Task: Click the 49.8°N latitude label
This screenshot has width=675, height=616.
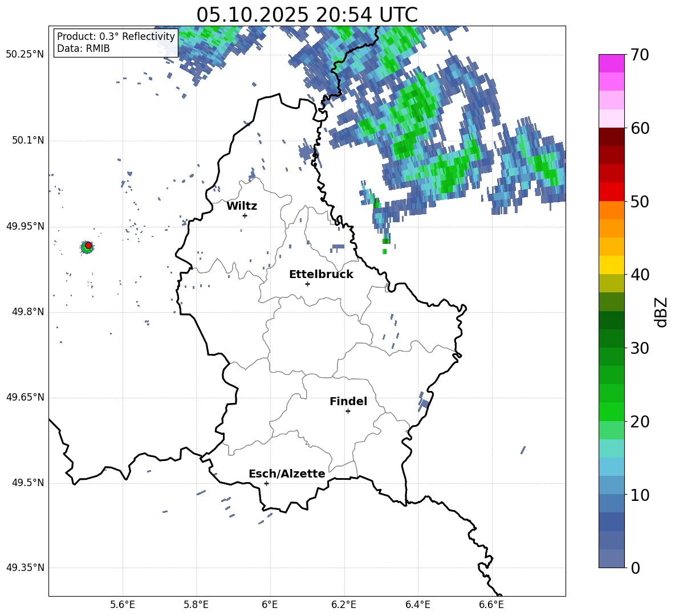Action: [27, 312]
